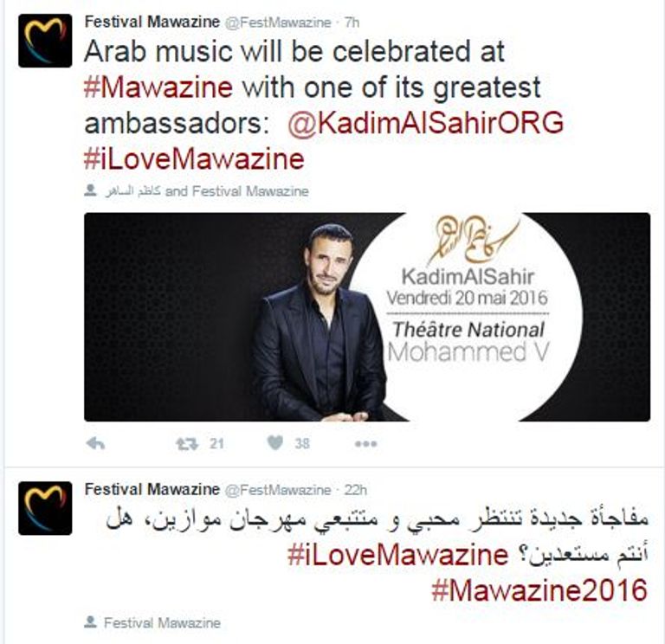The height and width of the screenshot is (644, 665).
Task: Open the #Mawazine hashtag in first tweet
Action: [158, 87]
